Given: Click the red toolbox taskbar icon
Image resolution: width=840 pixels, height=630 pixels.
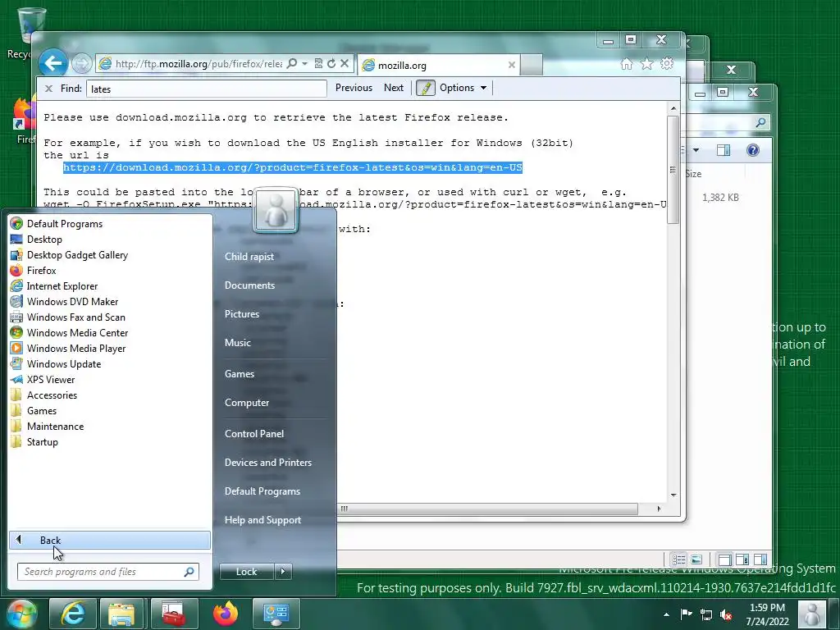Looking at the screenshot, I should [x=174, y=614].
